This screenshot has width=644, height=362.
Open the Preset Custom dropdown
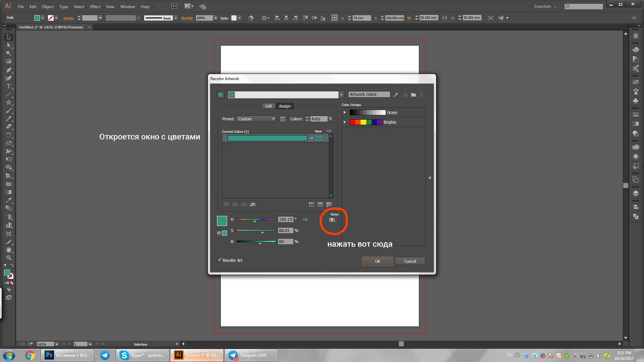click(256, 119)
